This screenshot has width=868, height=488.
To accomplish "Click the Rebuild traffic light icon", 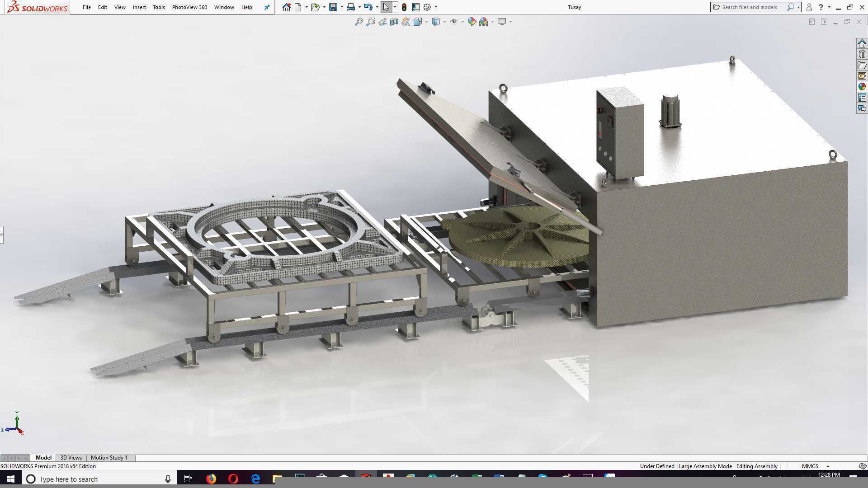I will (404, 7).
